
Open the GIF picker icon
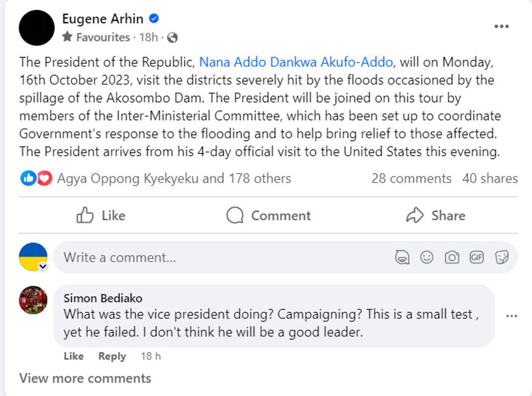[x=476, y=257]
